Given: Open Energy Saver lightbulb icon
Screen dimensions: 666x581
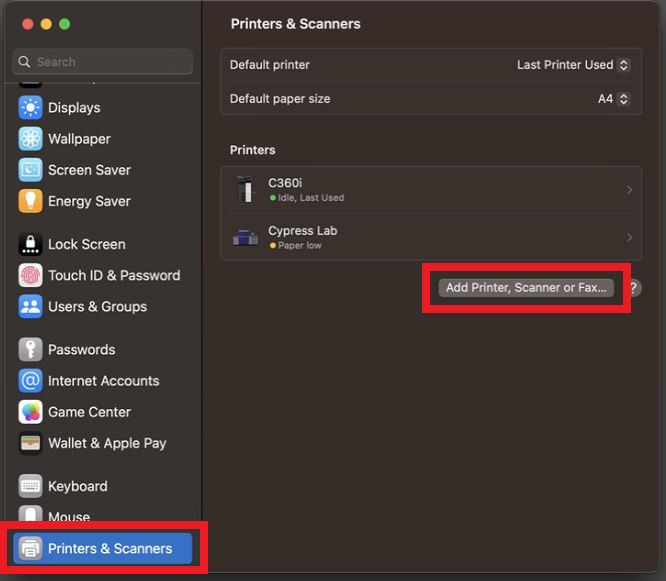Looking at the screenshot, I should click(31, 201).
